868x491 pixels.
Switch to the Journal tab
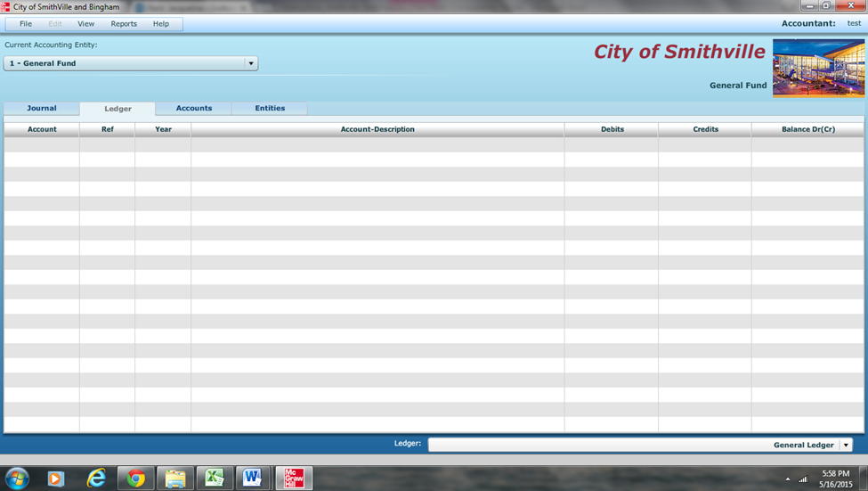coord(42,108)
